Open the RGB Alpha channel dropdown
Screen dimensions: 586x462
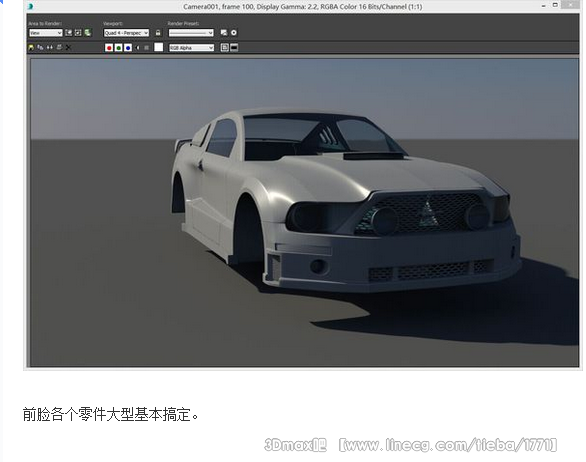click(191, 48)
